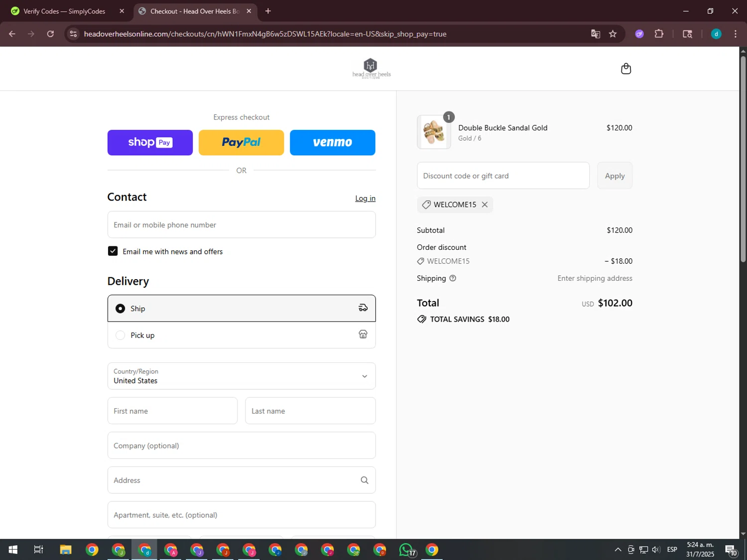Open Chrome's three-dot menu
The height and width of the screenshot is (560, 747).
[736, 34]
